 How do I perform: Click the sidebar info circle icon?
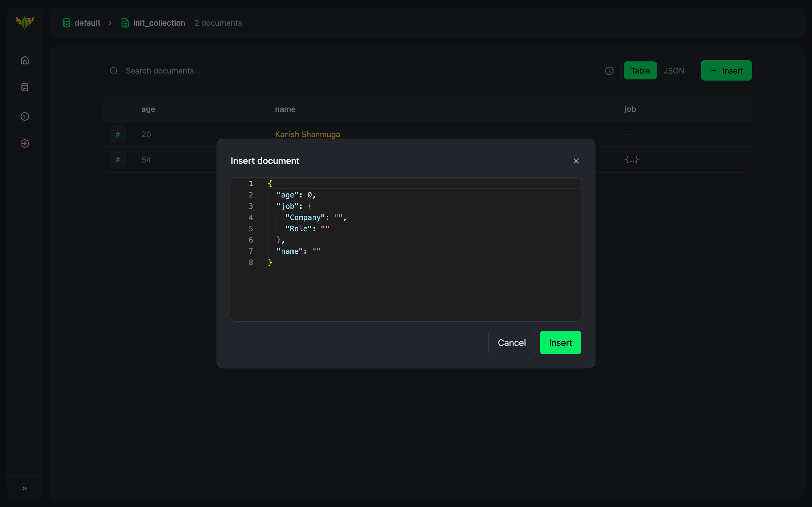tap(25, 116)
